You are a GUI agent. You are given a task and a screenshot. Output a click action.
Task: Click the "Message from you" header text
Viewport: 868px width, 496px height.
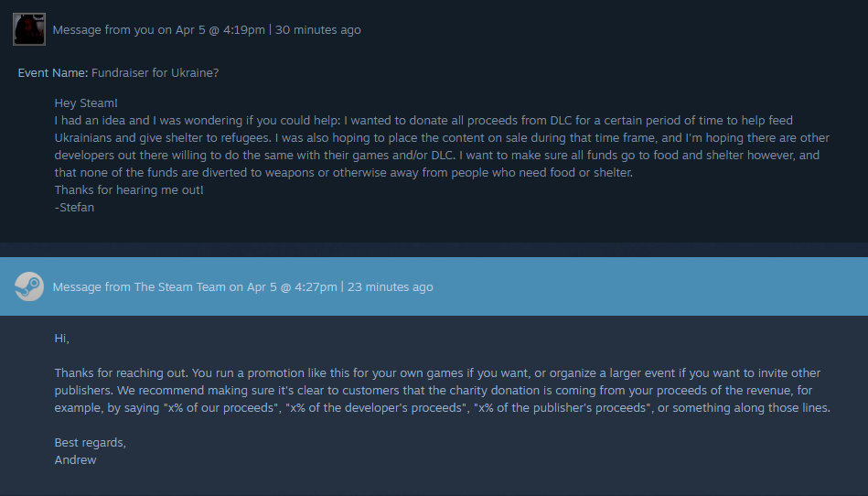103,30
